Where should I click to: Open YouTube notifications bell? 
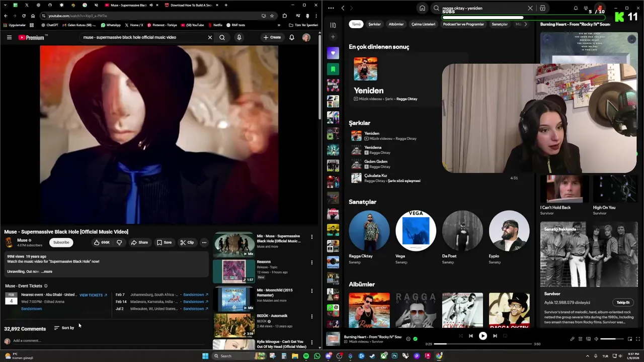[x=292, y=37]
